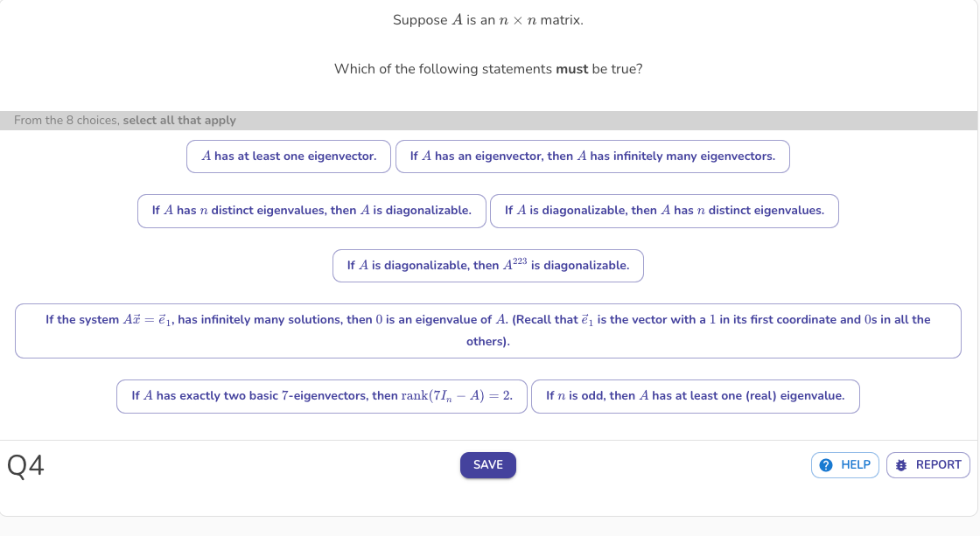Image resolution: width=980 pixels, height=536 pixels.
Task: Select 'If A has an eigenvector, then infinitely many eigenvectors'
Action: pyautogui.click(x=592, y=156)
